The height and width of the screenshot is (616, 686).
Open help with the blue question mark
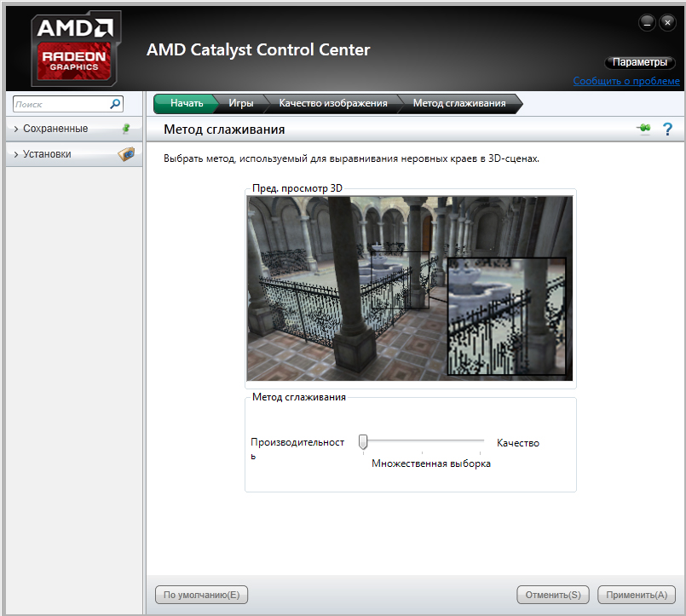click(x=667, y=129)
